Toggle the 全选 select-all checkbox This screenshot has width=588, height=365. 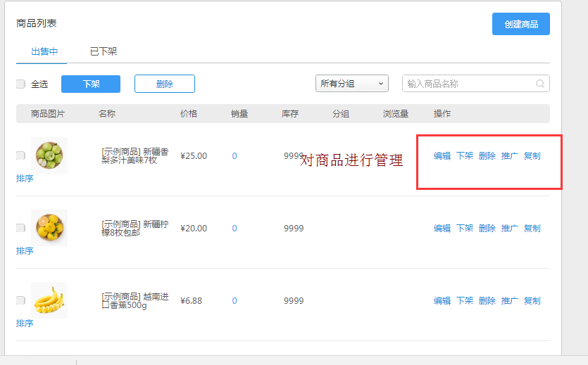pos(20,84)
